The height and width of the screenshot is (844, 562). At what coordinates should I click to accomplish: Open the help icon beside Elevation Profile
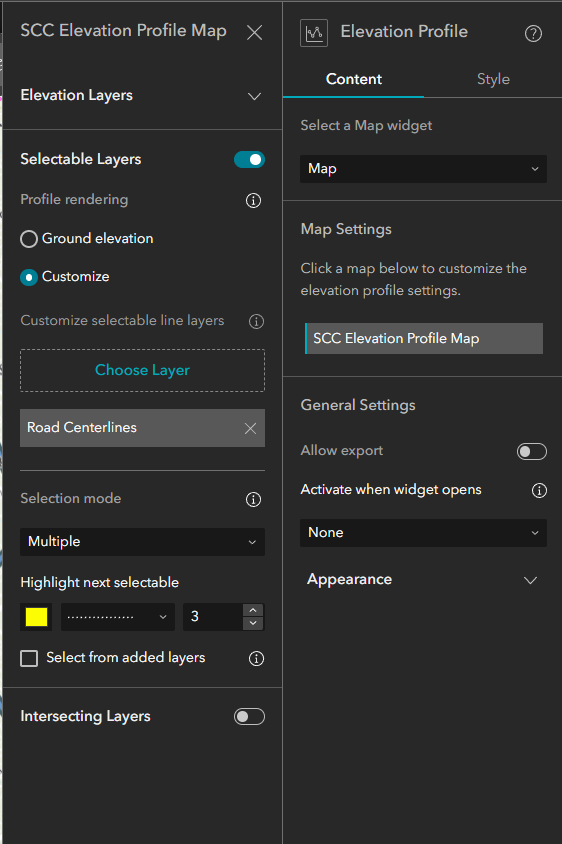click(x=533, y=34)
